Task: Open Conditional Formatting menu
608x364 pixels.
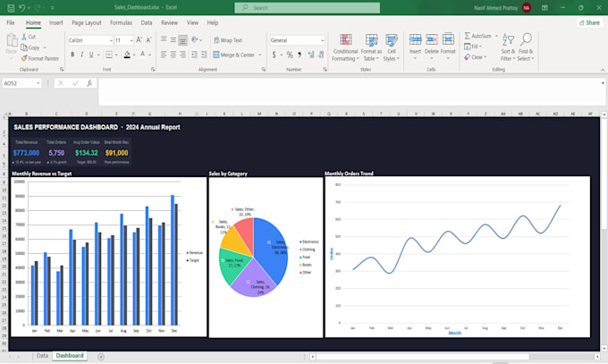Action: tap(345, 47)
